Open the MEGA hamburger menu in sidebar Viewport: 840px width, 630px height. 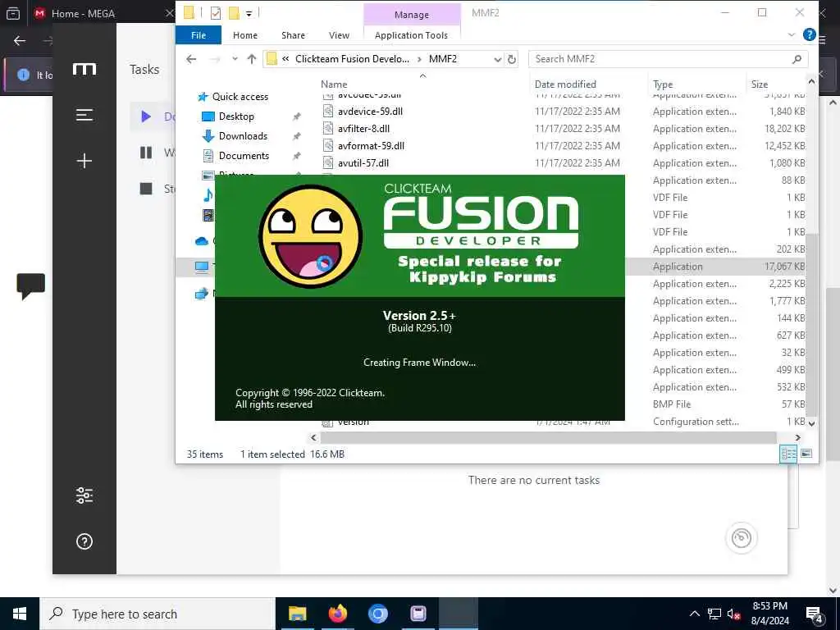click(84, 115)
